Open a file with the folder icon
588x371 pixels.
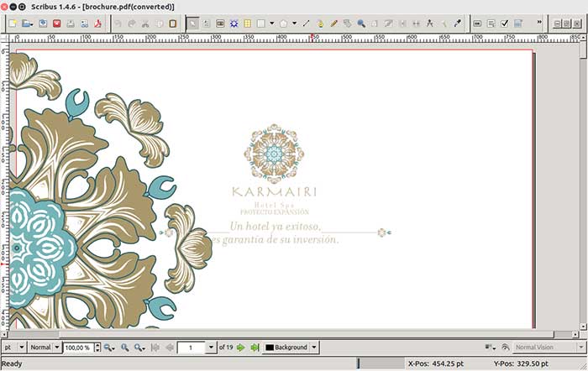point(27,24)
